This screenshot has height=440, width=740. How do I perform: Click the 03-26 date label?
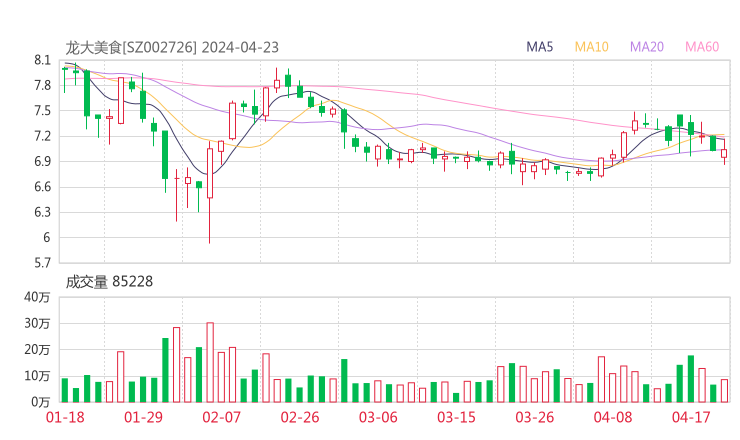[x=534, y=417]
